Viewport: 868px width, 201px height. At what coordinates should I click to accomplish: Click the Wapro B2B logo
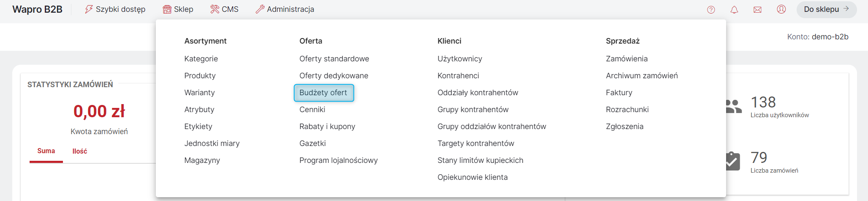click(37, 9)
